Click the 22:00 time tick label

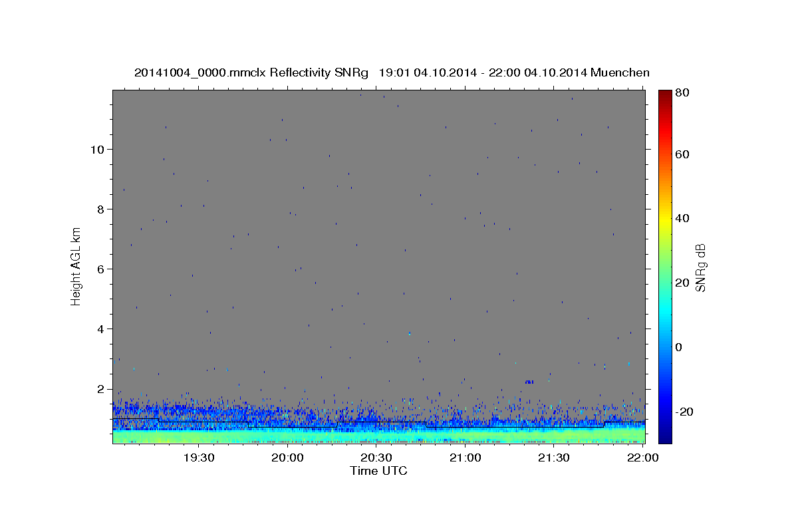click(642, 458)
